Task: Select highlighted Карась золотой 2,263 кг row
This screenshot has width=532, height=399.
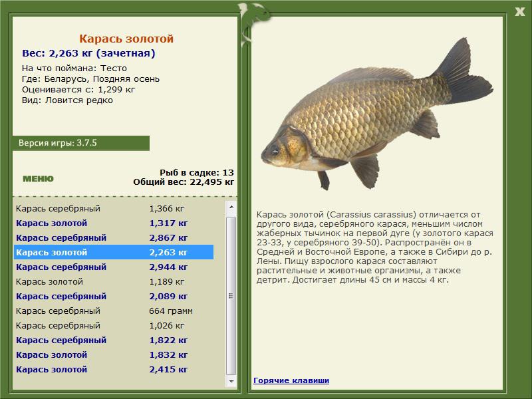Action: coord(114,252)
